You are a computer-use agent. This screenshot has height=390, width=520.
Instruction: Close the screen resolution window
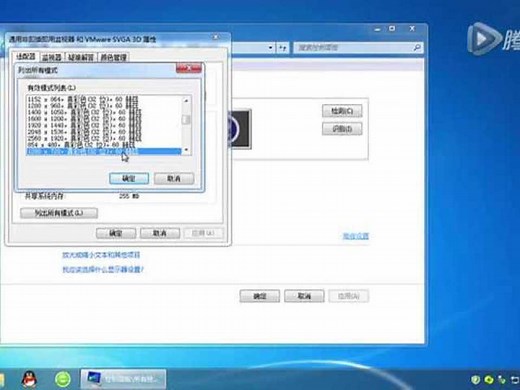click(412, 29)
